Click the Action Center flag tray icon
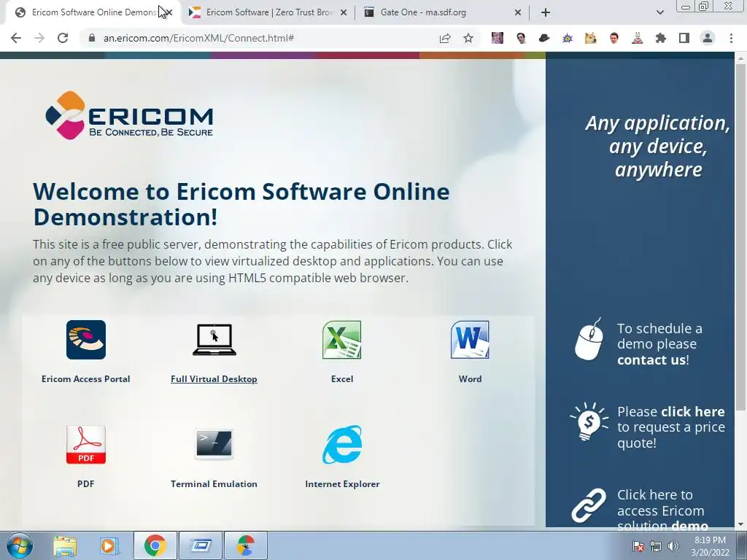This screenshot has width=747, height=560. pyautogui.click(x=638, y=546)
